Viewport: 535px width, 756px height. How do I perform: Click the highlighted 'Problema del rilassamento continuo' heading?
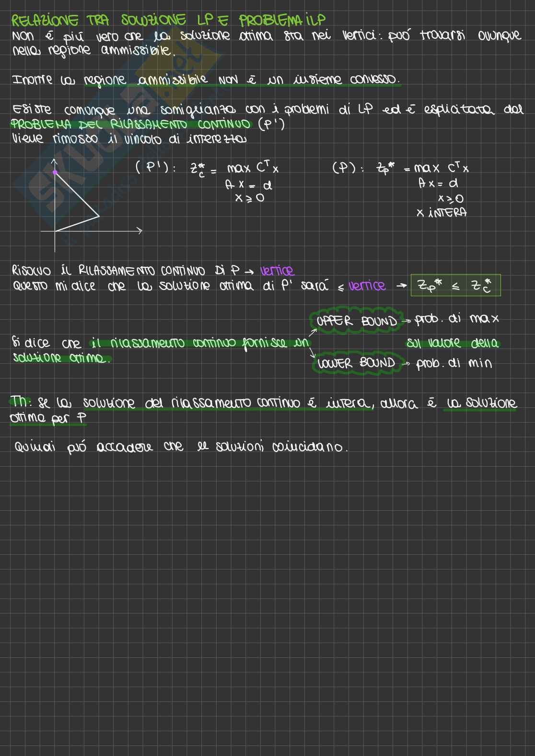point(130,125)
